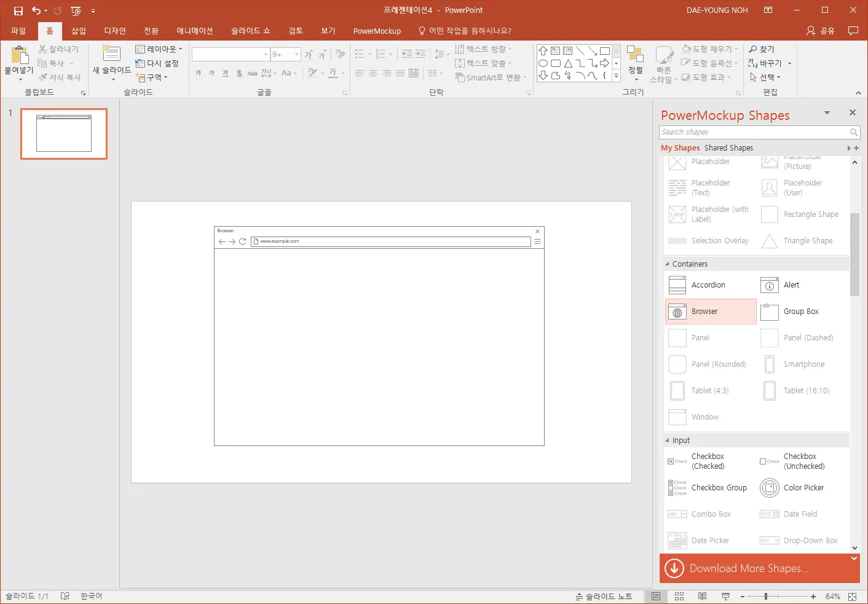Open the PowerMockup ribbon tab
Viewport: 868px width, 604px height.
pyautogui.click(x=377, y=31)
